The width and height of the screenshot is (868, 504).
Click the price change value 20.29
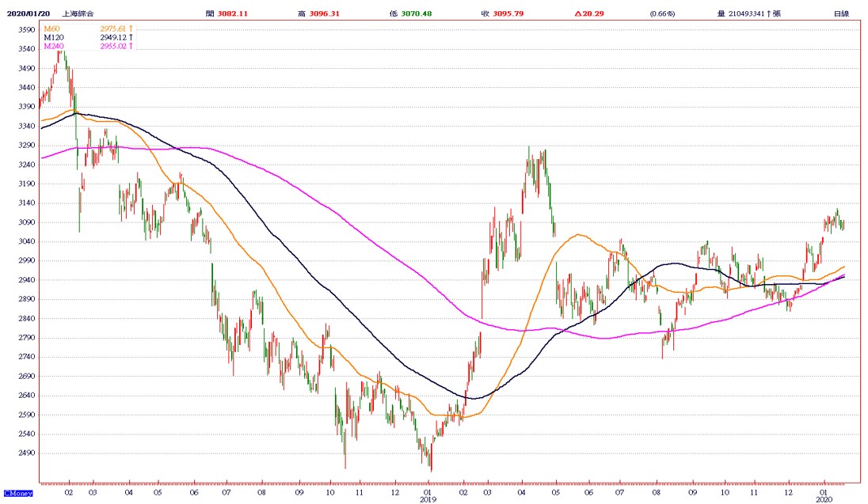(x=593, y=13)
